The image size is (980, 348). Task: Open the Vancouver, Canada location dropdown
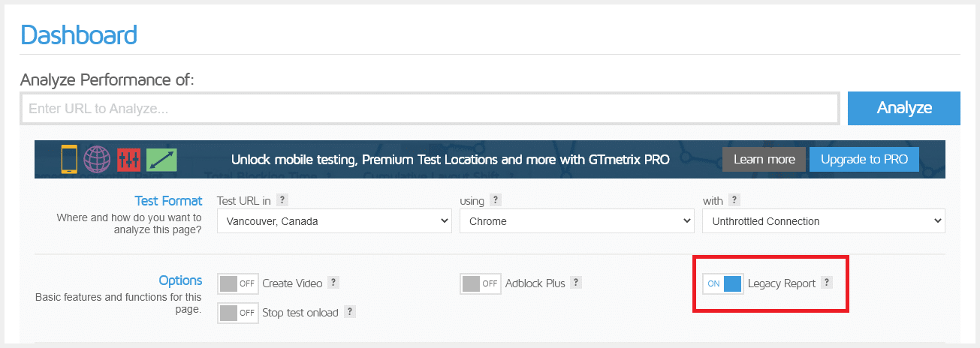(334, 221)
